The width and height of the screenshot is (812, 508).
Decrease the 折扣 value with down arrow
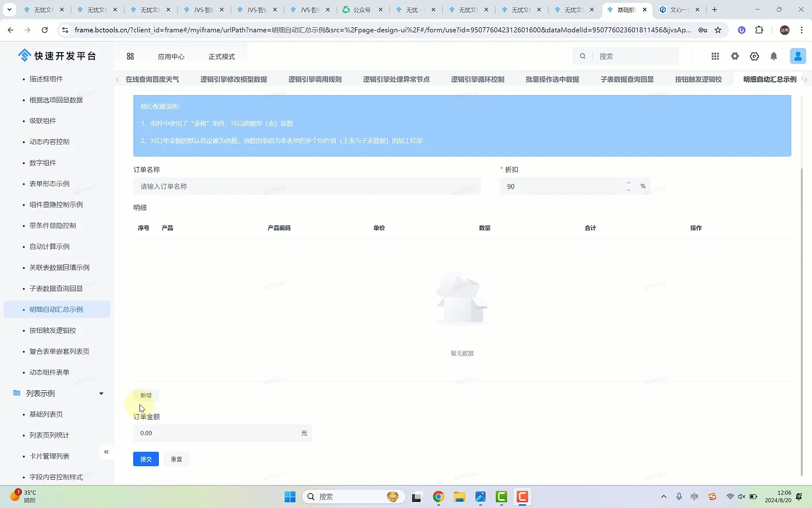[629, 190]
